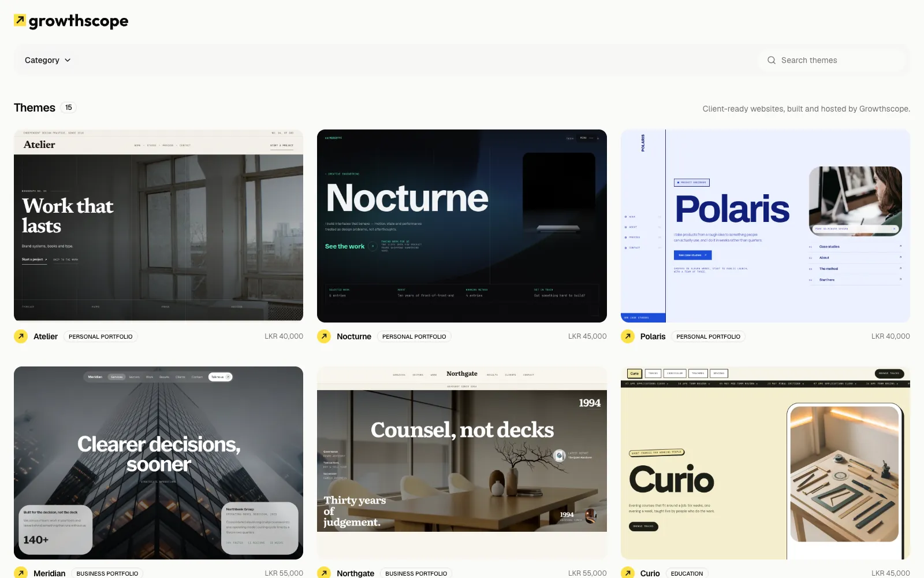Open the Nocturne theme preview thumbnail
The height and width of the screenshot is (578, 924).
coord(462,225)
